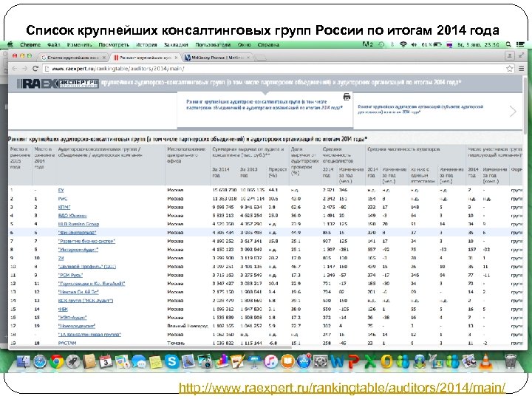Open the Изменить menu
This screenshot has width=532, height=399.
pyautogui.click(x=79, y=44)
